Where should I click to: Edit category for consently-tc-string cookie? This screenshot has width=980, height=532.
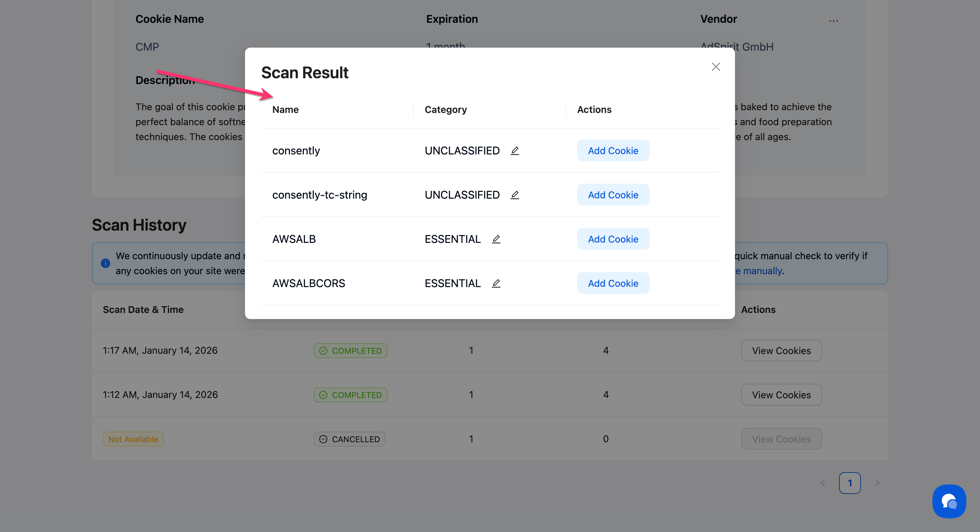(515, 195)
